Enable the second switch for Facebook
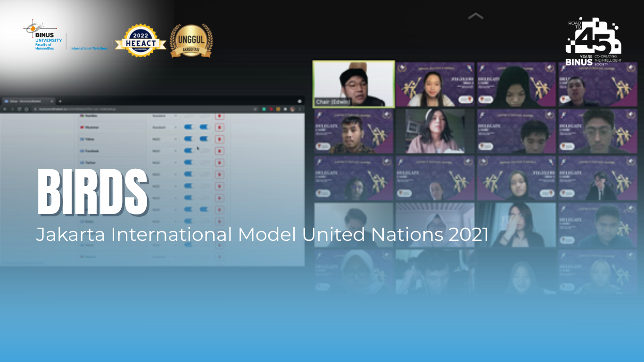 tap(204, 151)
